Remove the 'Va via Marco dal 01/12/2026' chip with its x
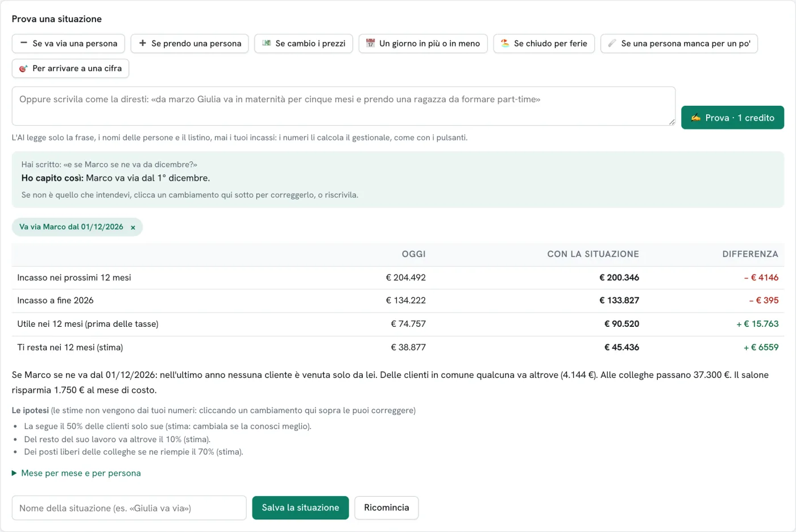Screen dimensions: 796x532 tap(133, 227)
